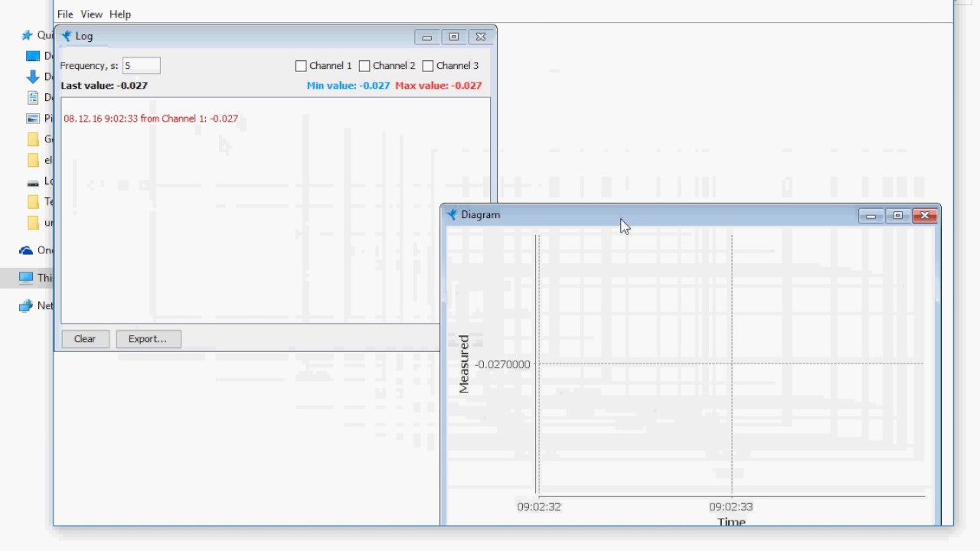Click the 09:02:32 time axis label
Viewport: 980px width, 551px height.
(539, 507)
